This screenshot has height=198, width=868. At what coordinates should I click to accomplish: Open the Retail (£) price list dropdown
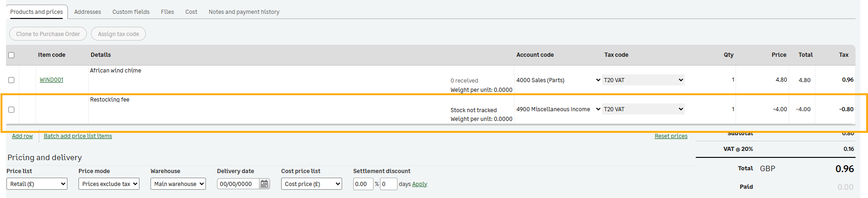[37, 184]
